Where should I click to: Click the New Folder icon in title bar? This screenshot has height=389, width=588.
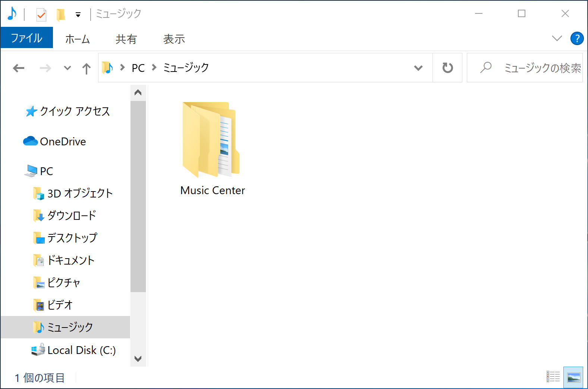pyautogui.click(x=60, y=15)
